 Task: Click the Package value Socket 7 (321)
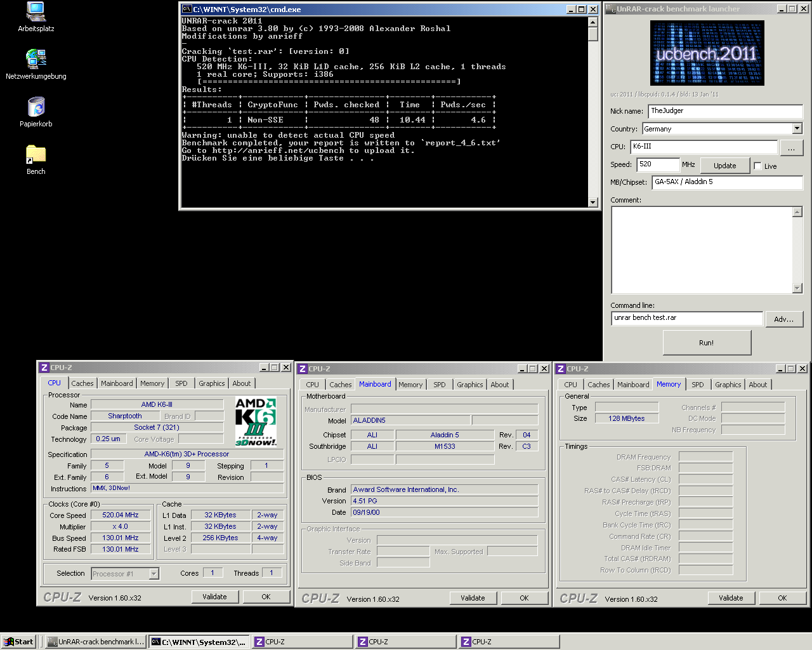[157, 428]
